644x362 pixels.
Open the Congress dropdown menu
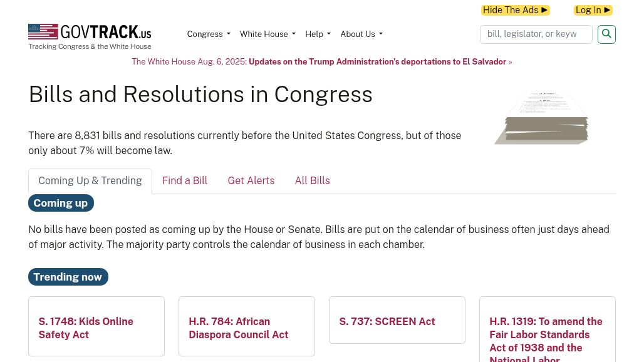tap(209, 34)
